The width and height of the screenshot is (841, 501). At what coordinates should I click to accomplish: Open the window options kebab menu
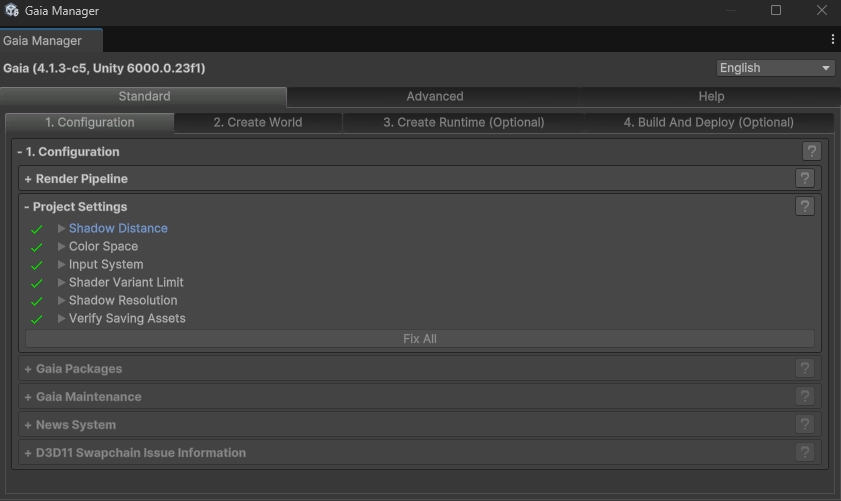point(832,39)
